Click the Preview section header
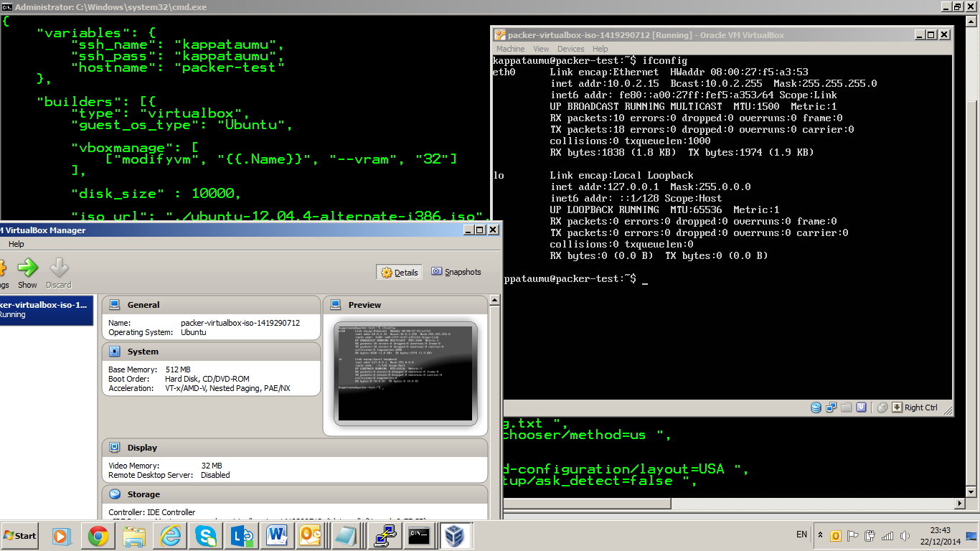The height and width of the screenshot is (551, 980). [x=405, y=305]
